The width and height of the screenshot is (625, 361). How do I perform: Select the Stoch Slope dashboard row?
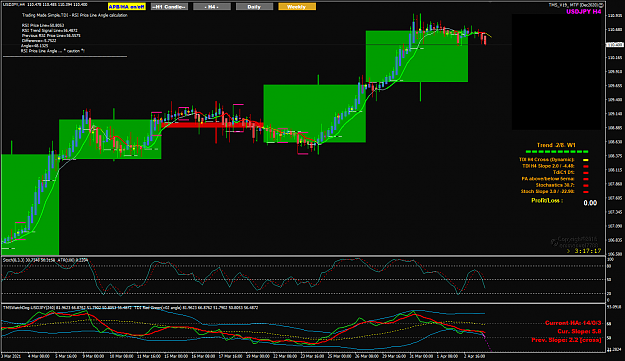554,191
